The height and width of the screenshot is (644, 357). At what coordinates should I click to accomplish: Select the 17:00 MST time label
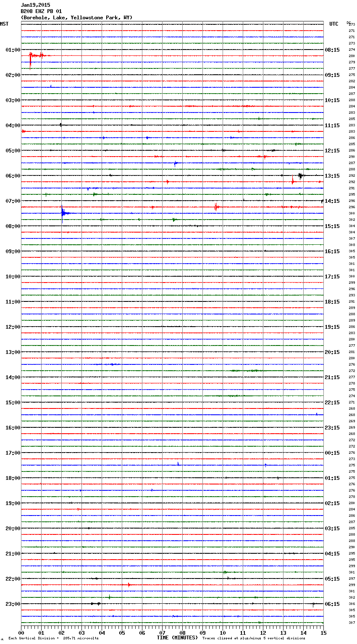pyautogui.click(x=13, y=453)
